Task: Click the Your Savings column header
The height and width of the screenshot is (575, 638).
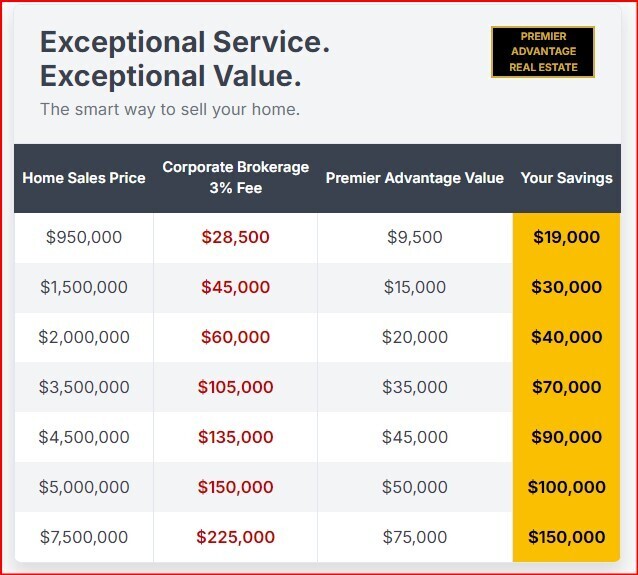Action: [x=566, y=178]
